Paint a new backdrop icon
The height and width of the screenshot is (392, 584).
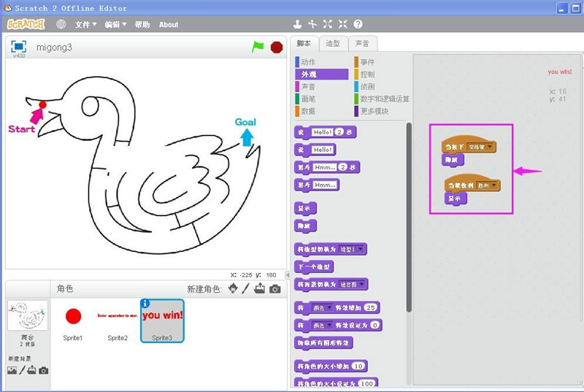pyautogui.click(x=23, y=369)
